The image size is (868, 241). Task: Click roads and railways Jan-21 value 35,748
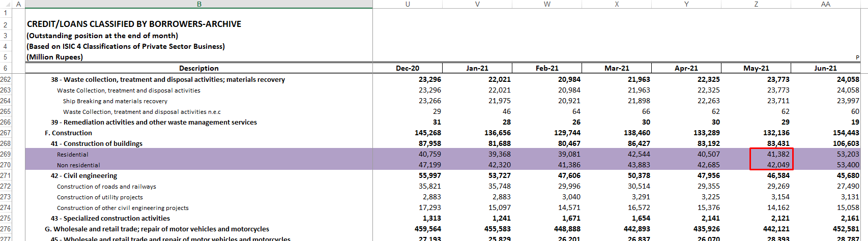click(x=499, y=186)
